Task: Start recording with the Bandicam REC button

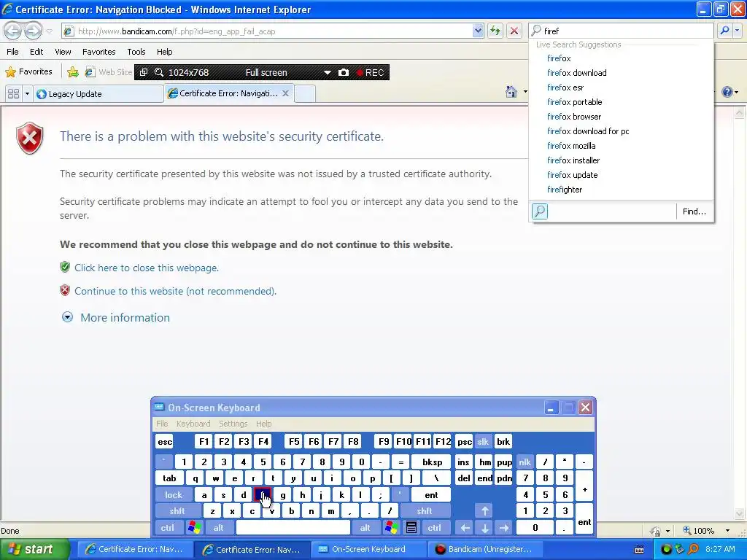Action: [371, 72]
